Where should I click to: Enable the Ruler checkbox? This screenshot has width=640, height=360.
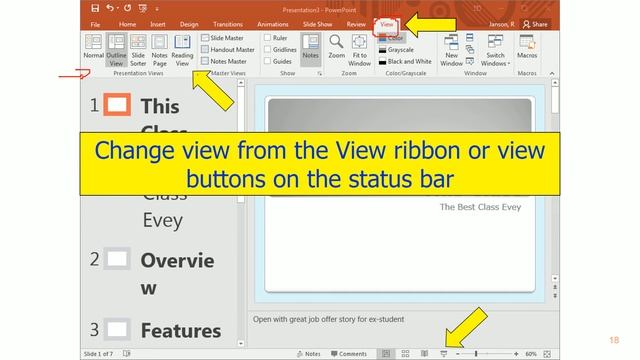267,38
